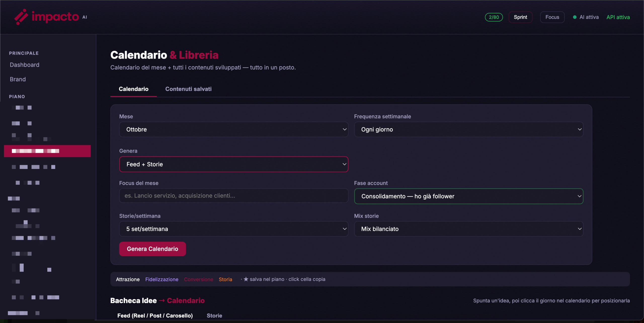Viewport: 644px width, 323px height.
Task: Open the Fase account dropdown
Action: tap(469, 196)
